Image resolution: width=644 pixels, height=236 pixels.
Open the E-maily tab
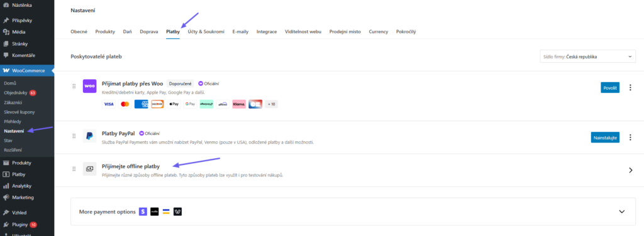point(240,31)
